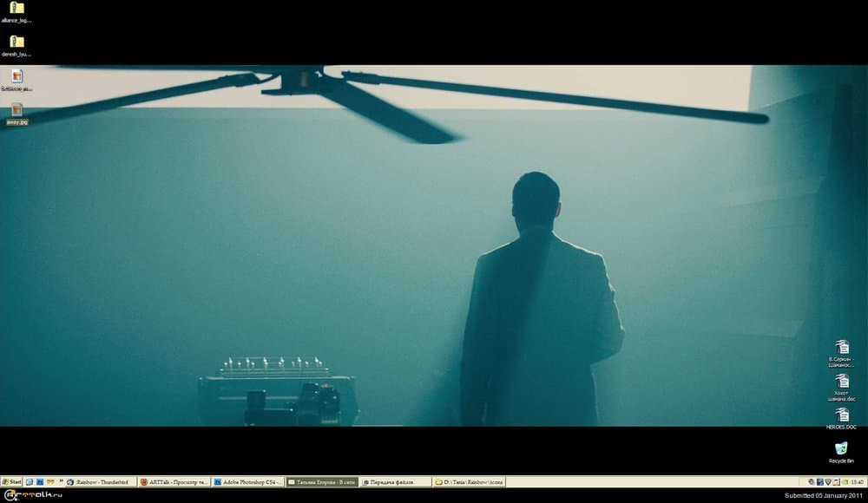Click the shield security tray icon
The image size is (868, 503).
pos(829,481)
